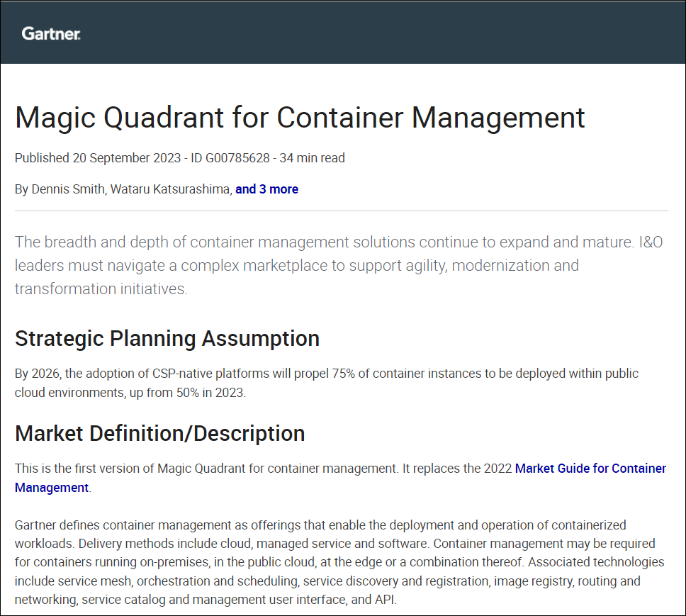This screenshot has height=616, width=686.
Task: Click the Gartner logo in the header
Action: click(51, 34)
